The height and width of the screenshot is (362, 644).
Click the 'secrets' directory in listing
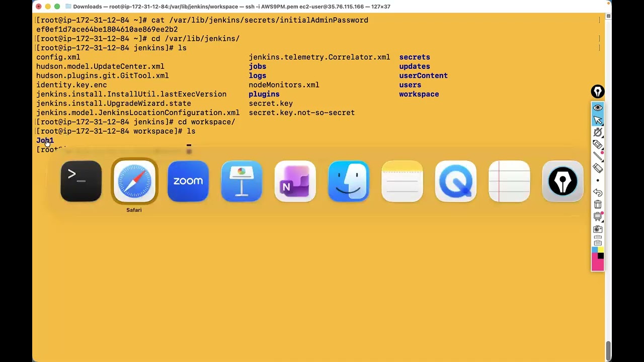pos(415,57)
